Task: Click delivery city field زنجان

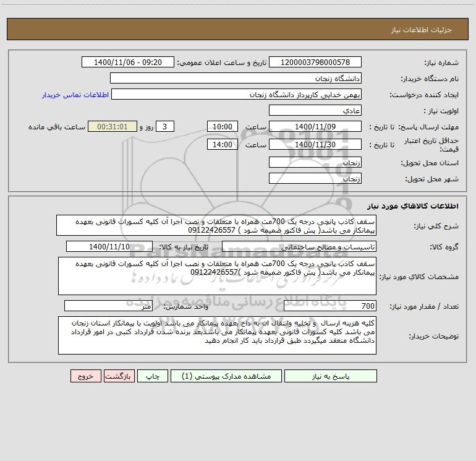Action: pyautogui.click(x=315, y=178)
